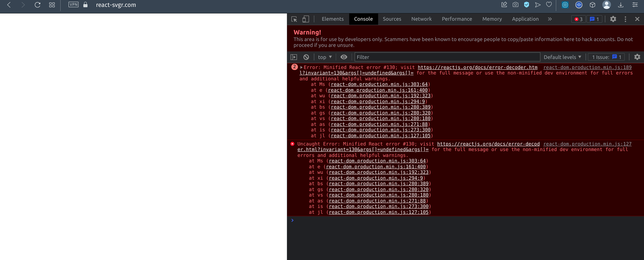Open the pinboard edit icon

[504, 4]
